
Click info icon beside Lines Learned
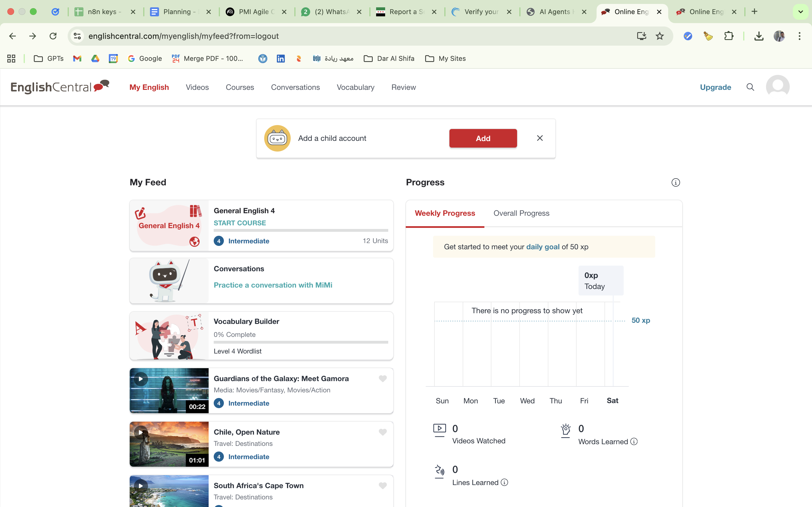504,482
